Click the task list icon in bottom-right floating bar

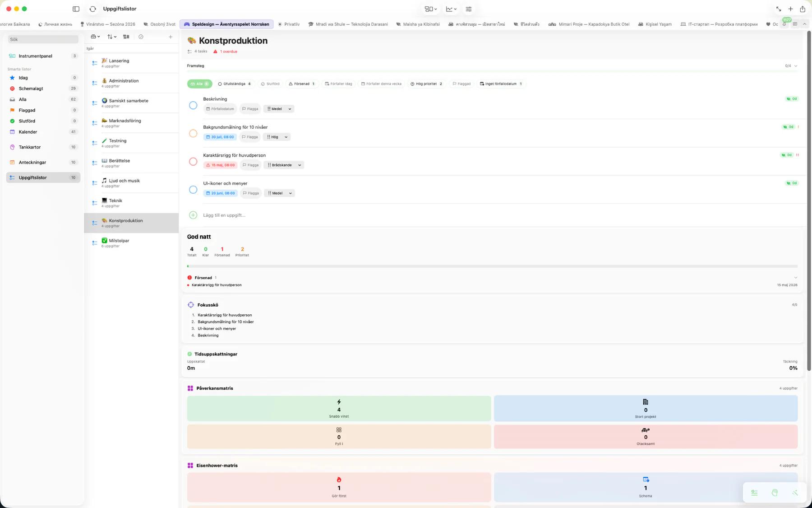(754, 493)
